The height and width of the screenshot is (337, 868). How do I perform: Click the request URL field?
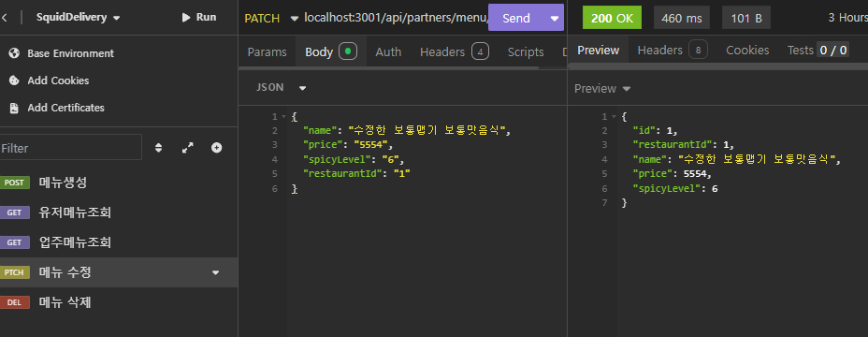[396, 18]
